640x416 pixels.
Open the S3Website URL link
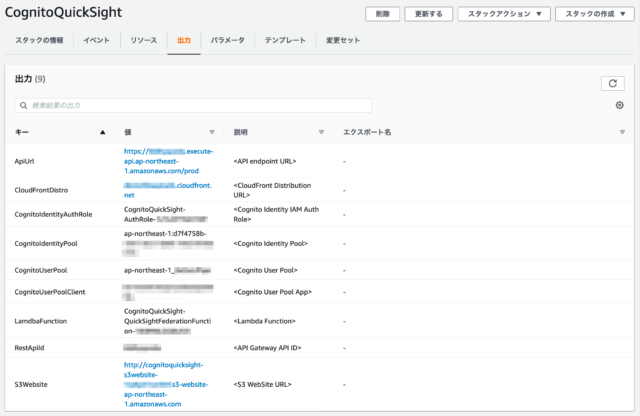[x=166, y=384]
